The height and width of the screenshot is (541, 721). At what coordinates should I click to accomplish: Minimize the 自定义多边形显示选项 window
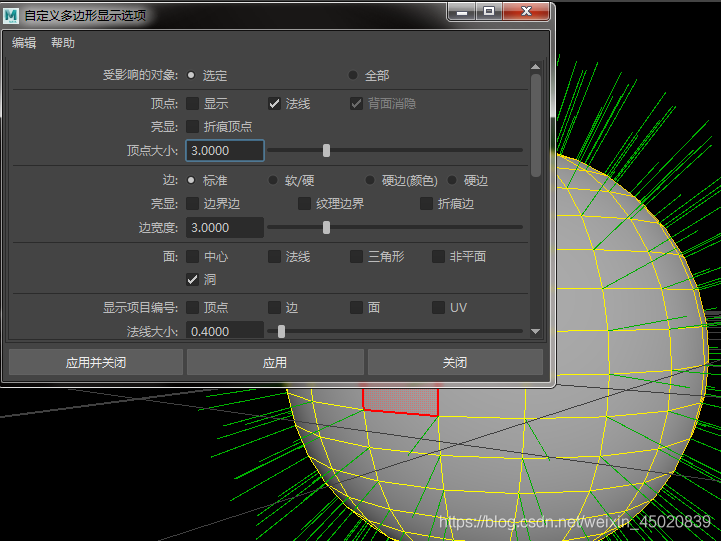462,11
